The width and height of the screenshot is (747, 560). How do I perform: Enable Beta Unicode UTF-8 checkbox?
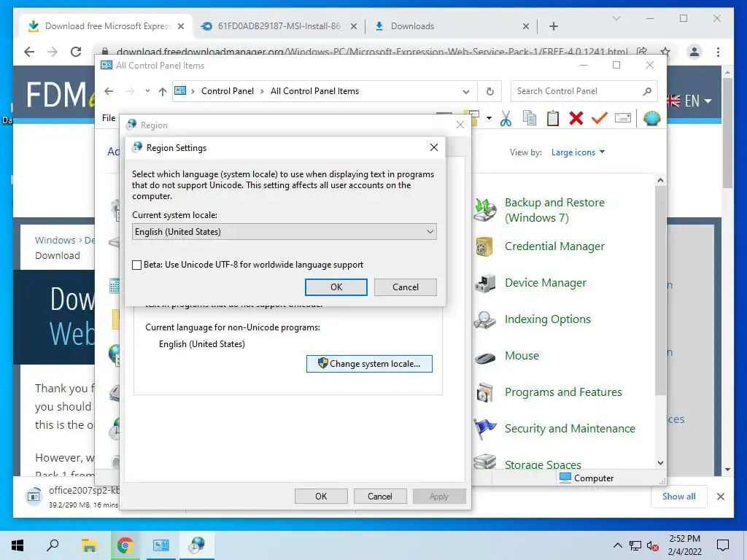tap(136, 265)
